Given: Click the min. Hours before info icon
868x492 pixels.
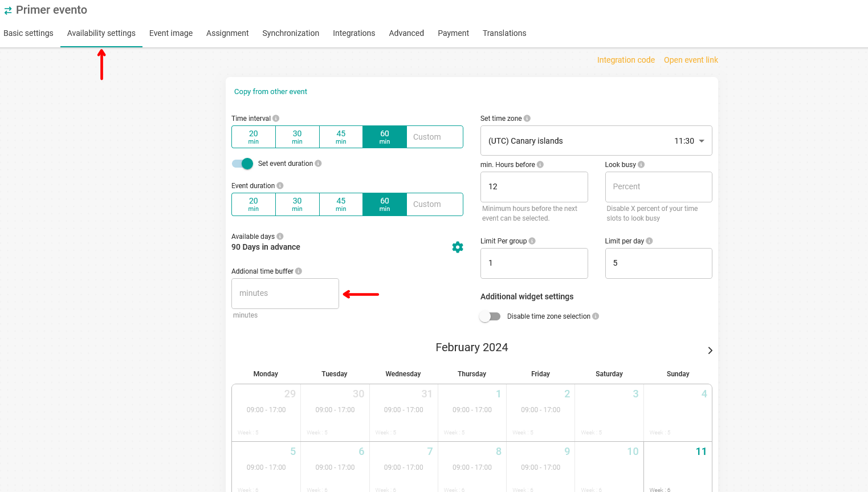Looking at the screenshot, I should [540, 165].
